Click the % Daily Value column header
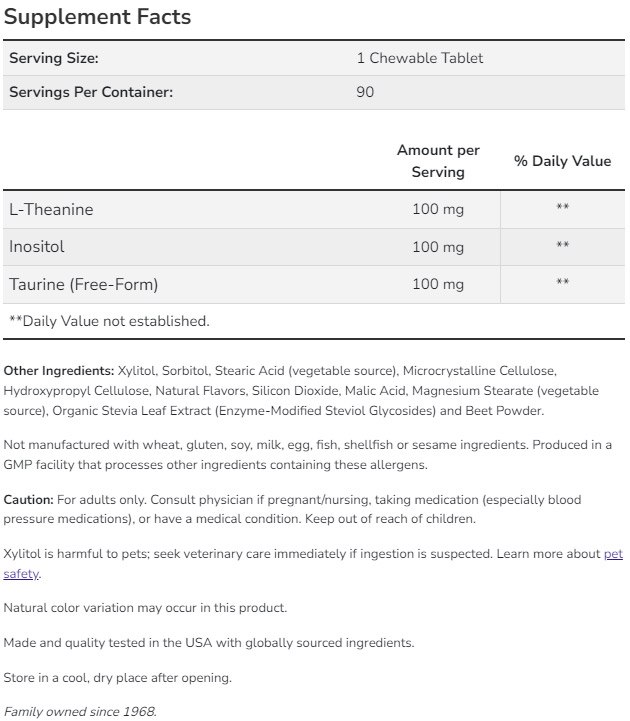The height and width of the screenshot is (721, 630). coord(562,161)
